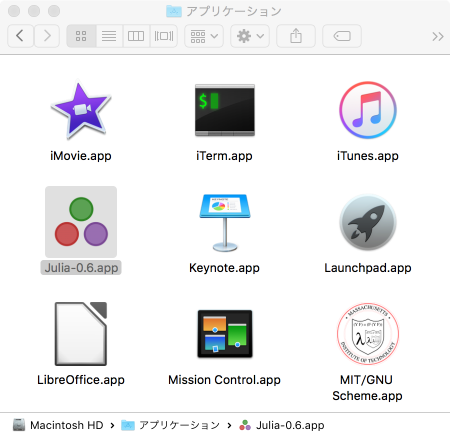450x436 pixels.
Task: Click the Launchpad.app file name label
Action: point(368,268)
